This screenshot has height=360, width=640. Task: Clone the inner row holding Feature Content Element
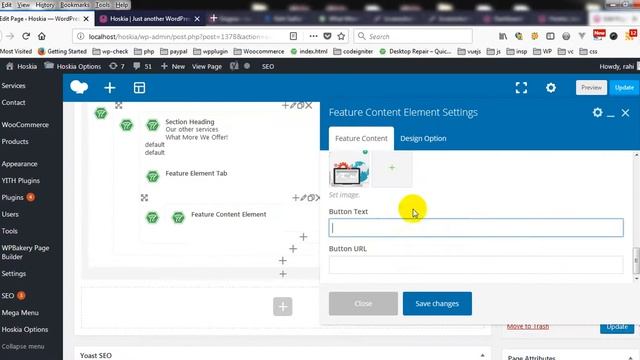coord(311,198)
